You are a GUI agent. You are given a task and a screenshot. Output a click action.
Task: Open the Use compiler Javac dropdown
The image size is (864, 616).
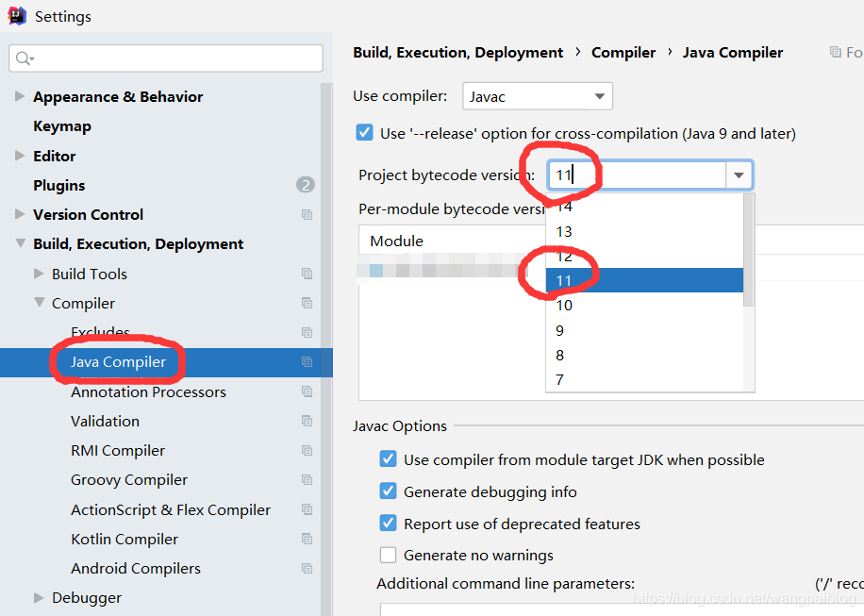pos(538,96)
